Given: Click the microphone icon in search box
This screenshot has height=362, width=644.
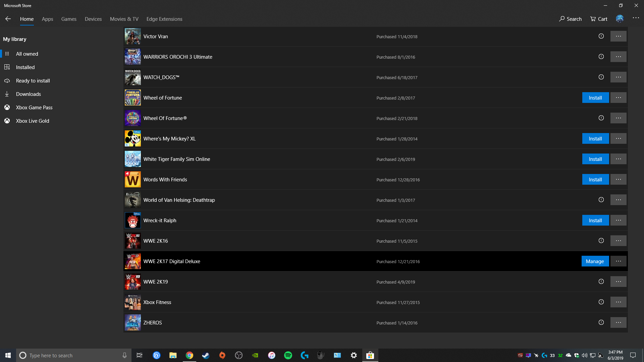Looking at the screenshot, I should click(x=124, y=355).
